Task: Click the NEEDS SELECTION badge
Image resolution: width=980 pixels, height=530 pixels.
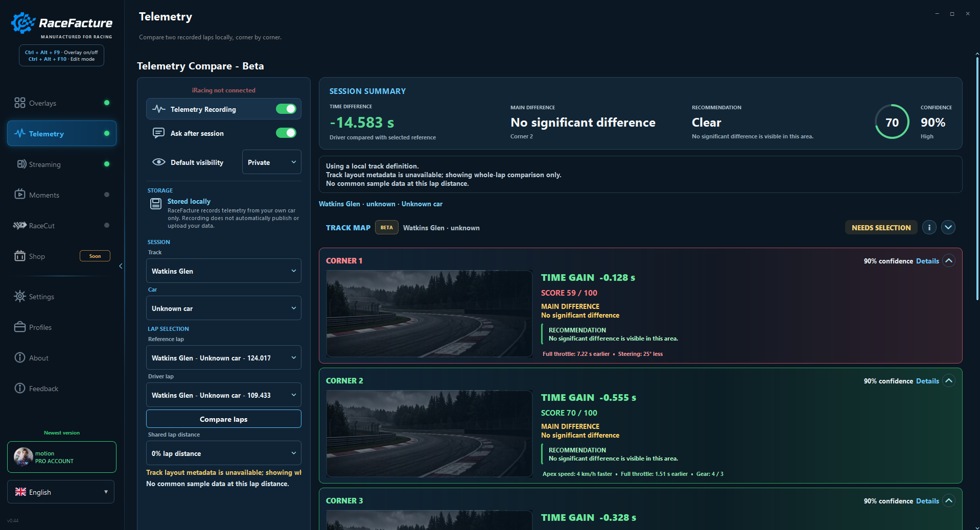Action: (881, 227)
